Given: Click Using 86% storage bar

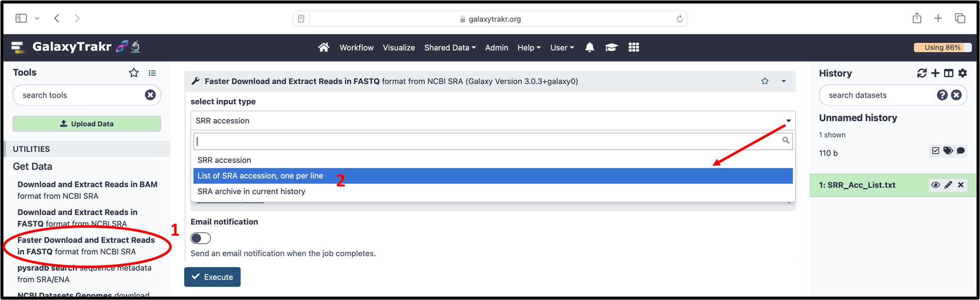Looking at the screenshot, I should pos(942,47).
